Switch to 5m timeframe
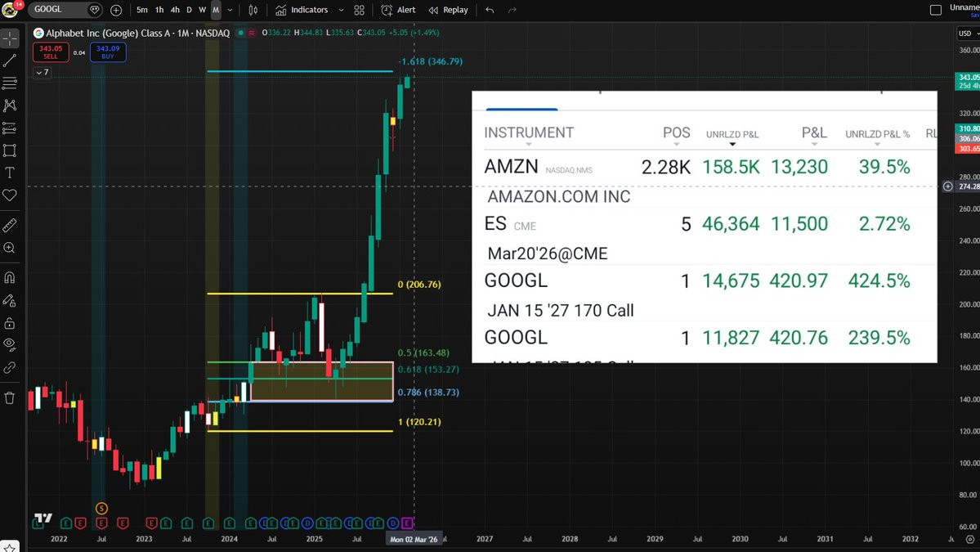The image size is (980, 552). [x=142, y=10]
